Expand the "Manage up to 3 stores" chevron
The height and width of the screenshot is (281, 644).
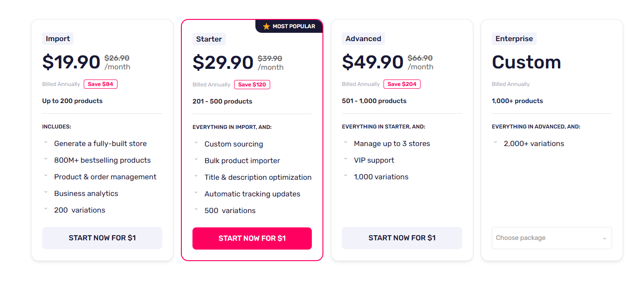(346, 142)
